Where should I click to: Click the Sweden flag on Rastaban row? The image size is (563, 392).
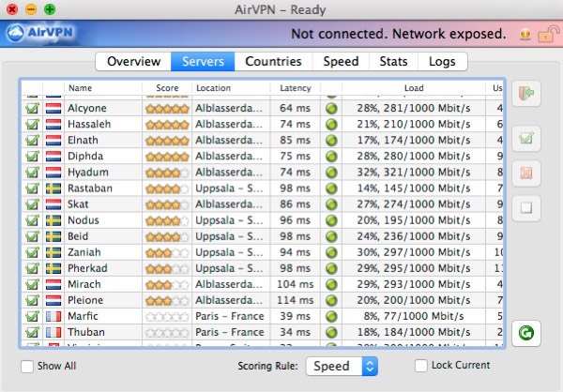point(53,188)
